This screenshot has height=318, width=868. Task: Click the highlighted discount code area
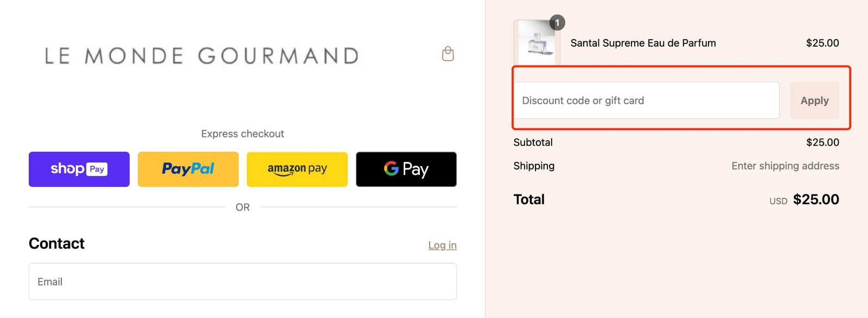(x=647, y=100)
